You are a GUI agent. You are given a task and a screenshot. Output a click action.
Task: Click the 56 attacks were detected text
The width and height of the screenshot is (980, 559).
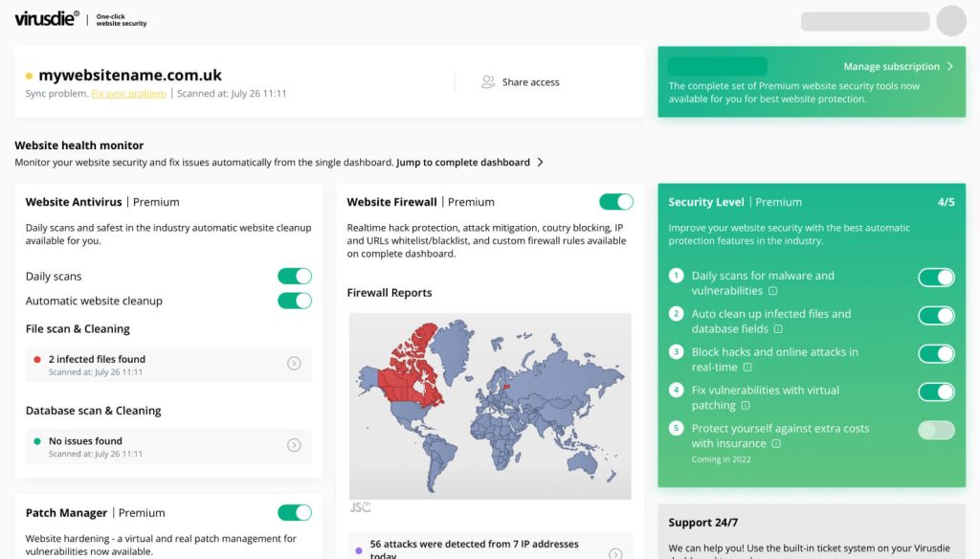(x=475, y=549)
